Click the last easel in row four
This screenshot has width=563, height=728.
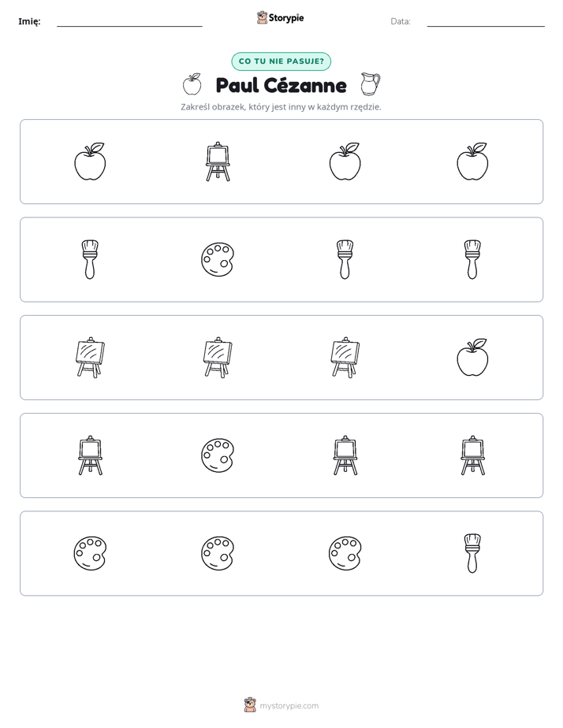(x=472, y=455)
